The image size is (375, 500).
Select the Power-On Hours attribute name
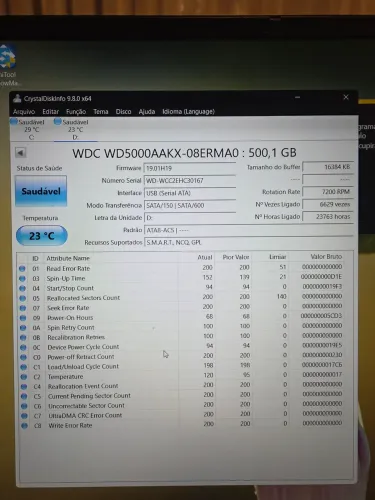[70, 318]
